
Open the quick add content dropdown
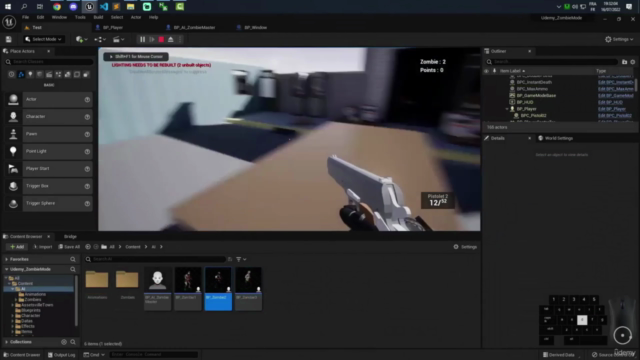click(82, 39)
